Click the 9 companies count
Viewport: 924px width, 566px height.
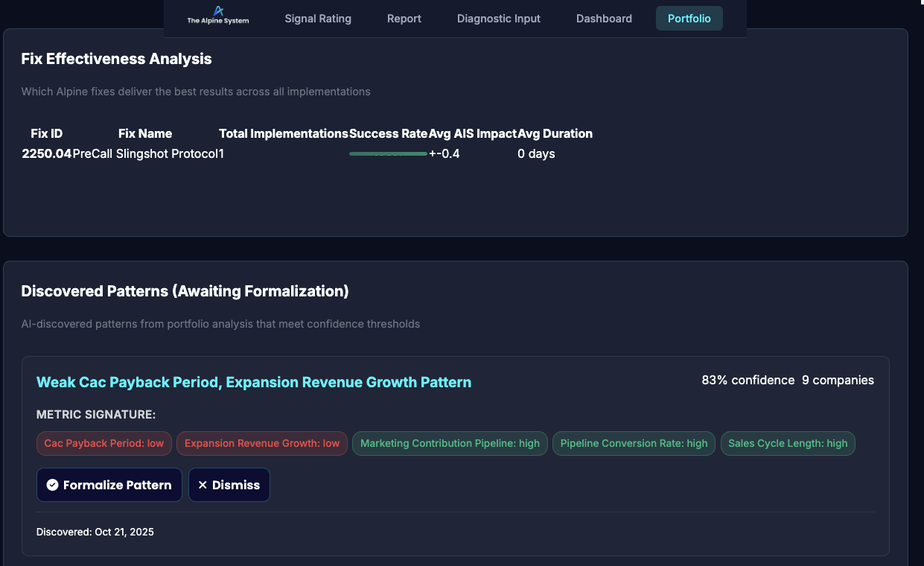point(838,380)
